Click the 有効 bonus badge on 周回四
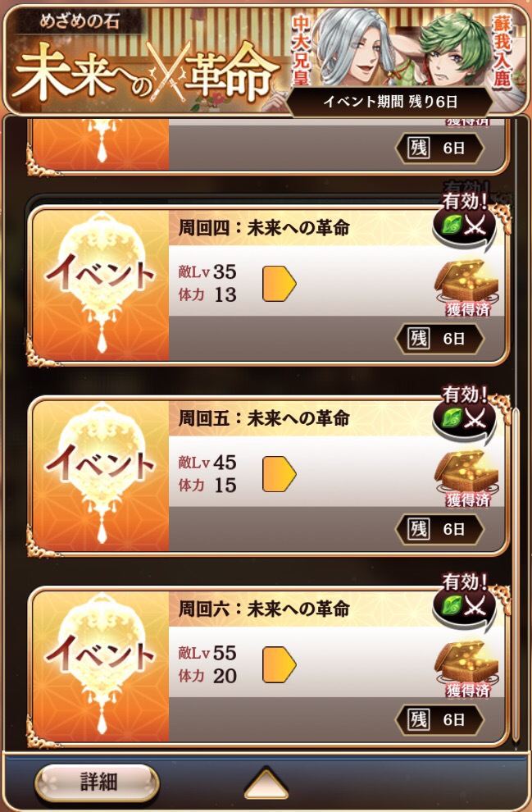 coord(465,217)
